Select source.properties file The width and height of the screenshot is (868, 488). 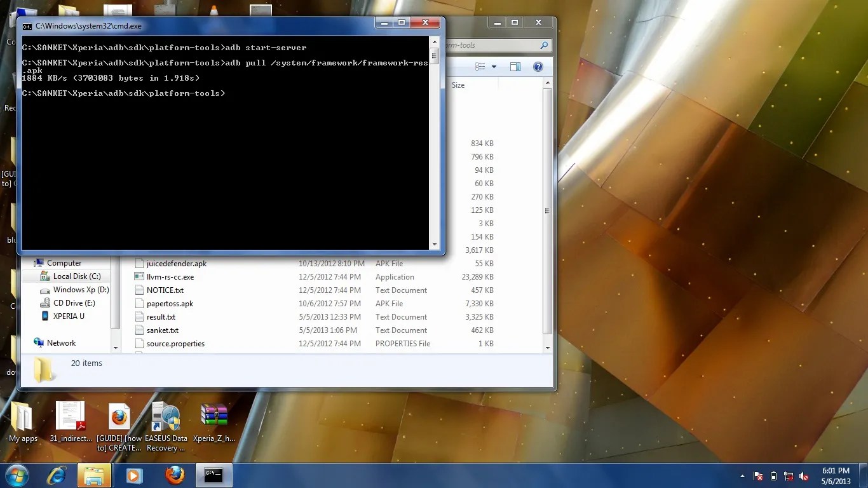pyautogui.click(x=175, y=344)
